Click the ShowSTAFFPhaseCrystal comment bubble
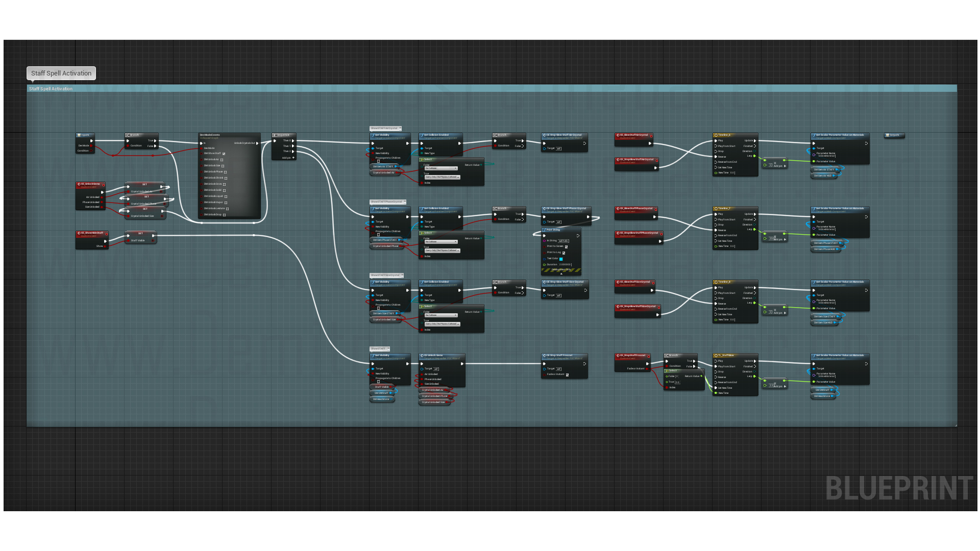 tap(388, 202)
